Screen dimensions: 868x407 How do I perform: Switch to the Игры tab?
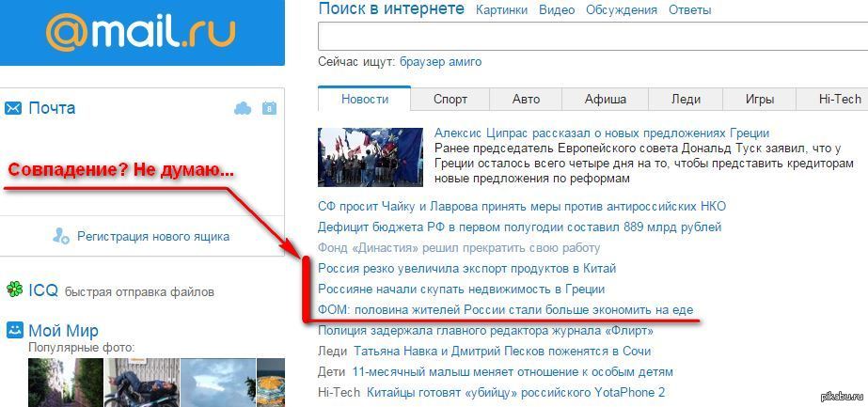coord(759,100)
